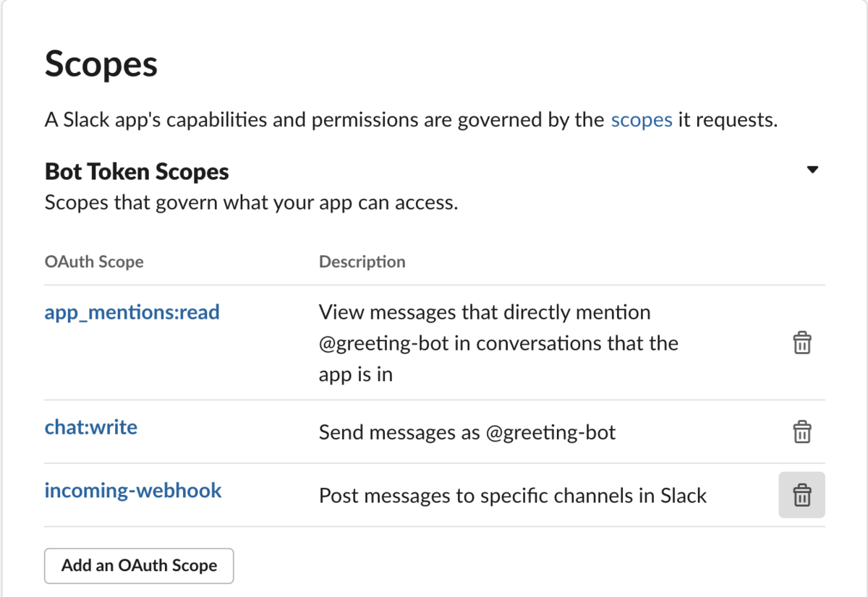Image resolution: width=868 pixels, height=597 pixels.
Task: Click the Bot Token Scopes heading
Action: (x=137, y=172)
